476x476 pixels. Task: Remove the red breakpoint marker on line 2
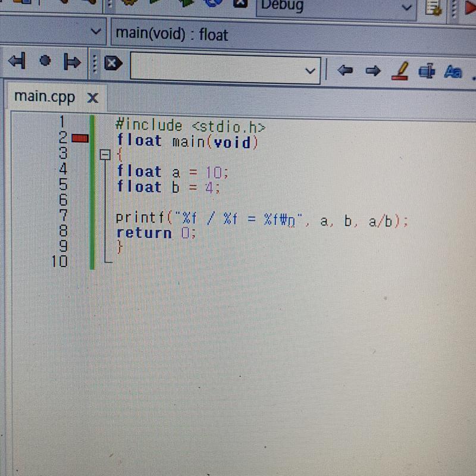(x=80, y=139)
